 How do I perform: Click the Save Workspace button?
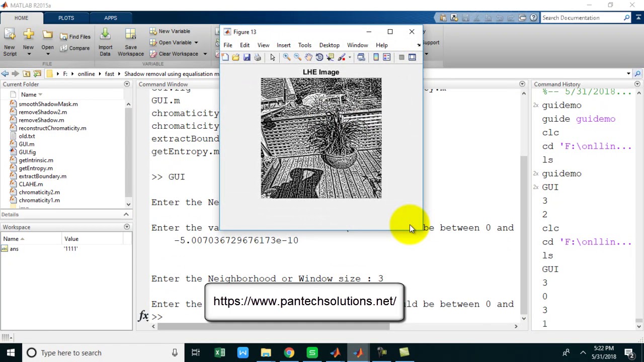(130, 43)
